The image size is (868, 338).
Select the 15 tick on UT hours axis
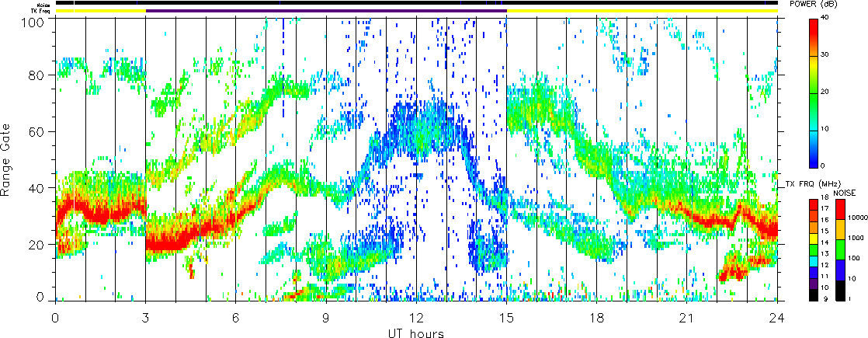coord(506,318)
